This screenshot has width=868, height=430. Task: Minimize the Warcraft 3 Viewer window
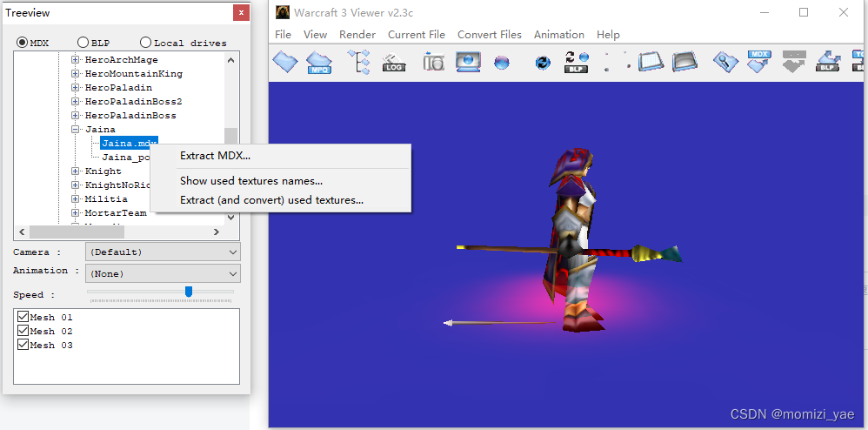tap(764, 12)
